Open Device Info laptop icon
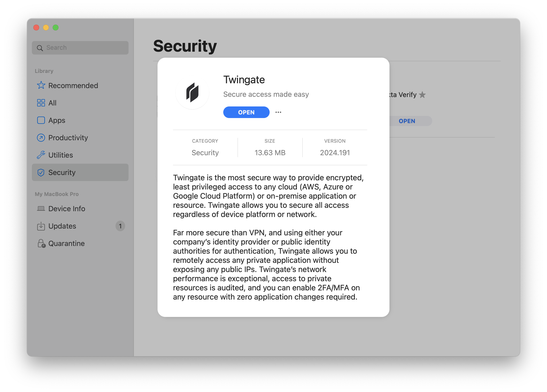547x392 pixels. (x=41, y=209)
